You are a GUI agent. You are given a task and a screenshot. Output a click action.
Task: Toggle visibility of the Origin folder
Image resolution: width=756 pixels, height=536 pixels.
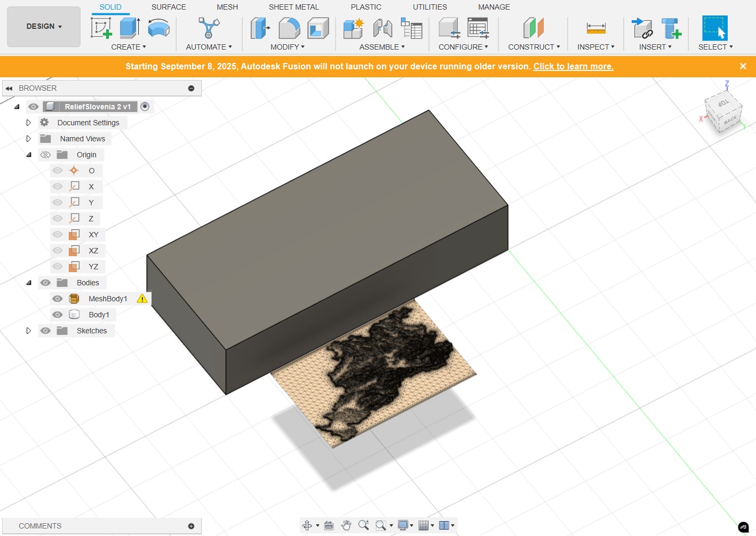(45, 155)
